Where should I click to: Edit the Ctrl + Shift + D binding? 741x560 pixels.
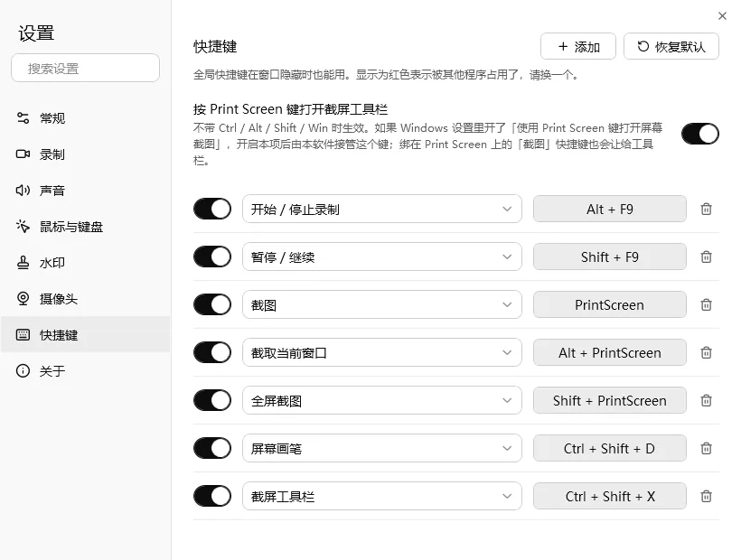[610, 448]
